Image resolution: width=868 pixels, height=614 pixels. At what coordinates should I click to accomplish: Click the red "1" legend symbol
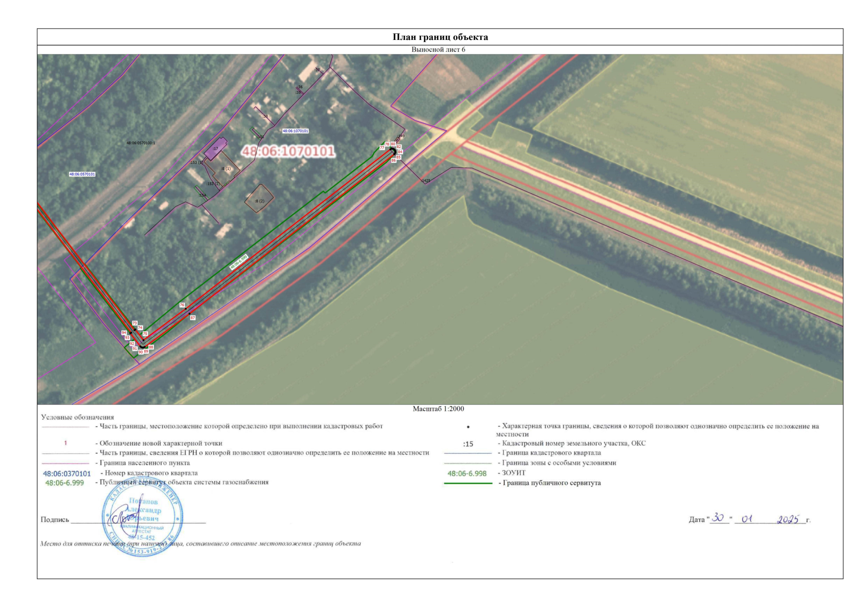[x=65, y=443]
